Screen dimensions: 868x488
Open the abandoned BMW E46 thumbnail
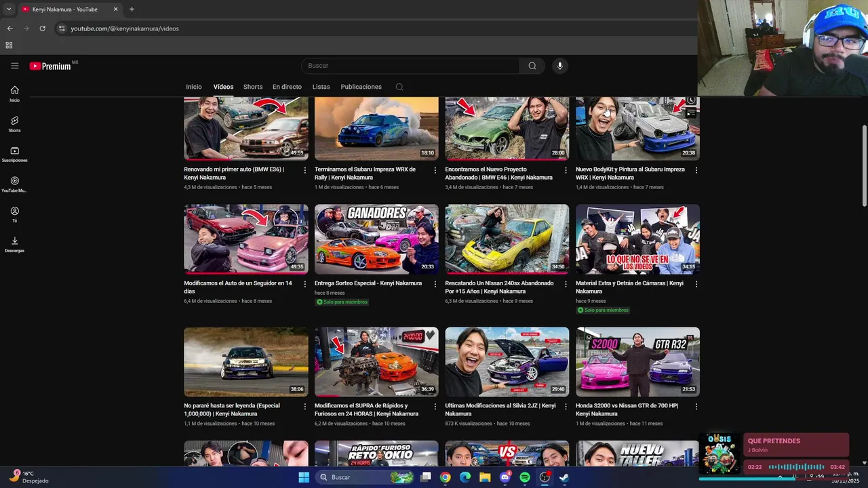507,128
